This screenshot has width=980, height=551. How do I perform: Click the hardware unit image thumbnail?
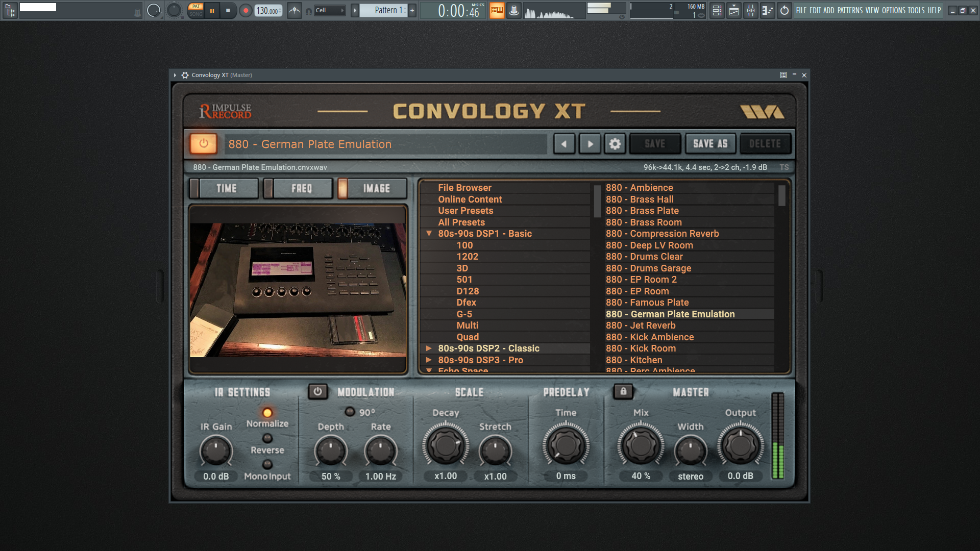[298, 290]
